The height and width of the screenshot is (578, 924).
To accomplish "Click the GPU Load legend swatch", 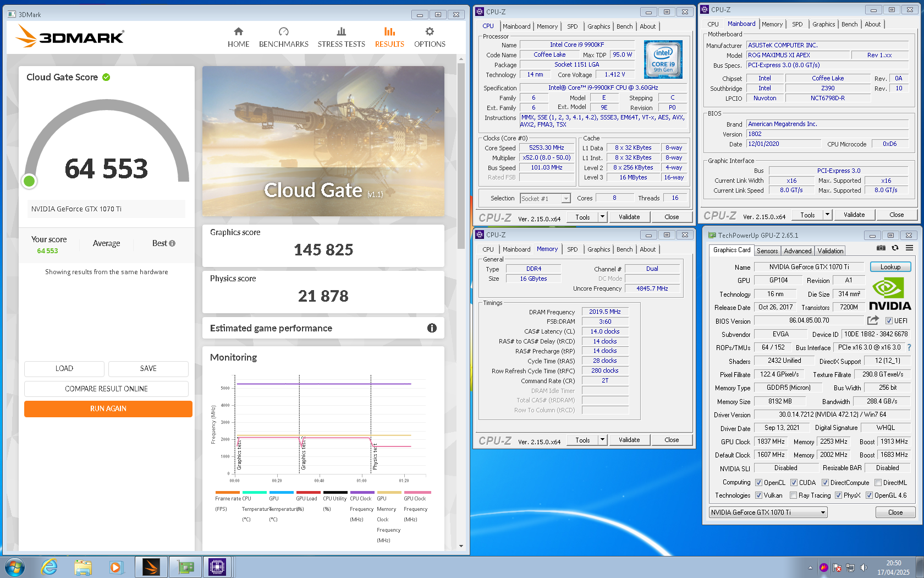I will coord(309,492).
